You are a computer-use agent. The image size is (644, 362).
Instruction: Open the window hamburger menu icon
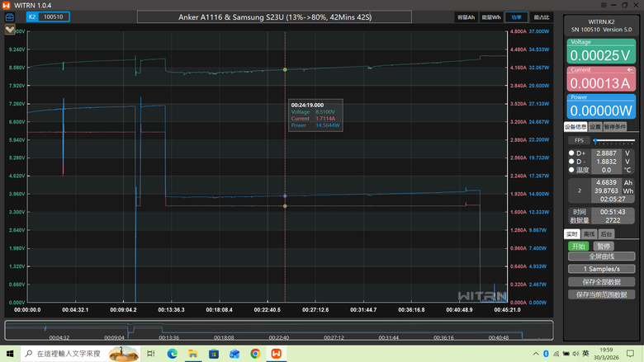tap(604, 5)
